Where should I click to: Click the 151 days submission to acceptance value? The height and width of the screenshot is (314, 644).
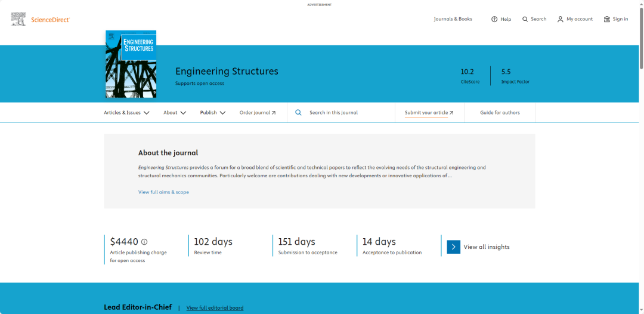[x=296, y=241]
